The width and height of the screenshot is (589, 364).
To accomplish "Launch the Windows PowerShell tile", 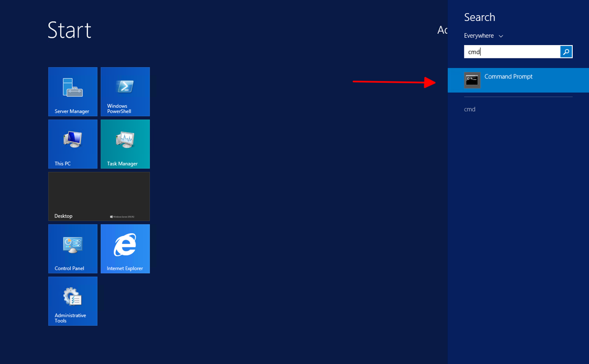I will (x=125, y=92).
